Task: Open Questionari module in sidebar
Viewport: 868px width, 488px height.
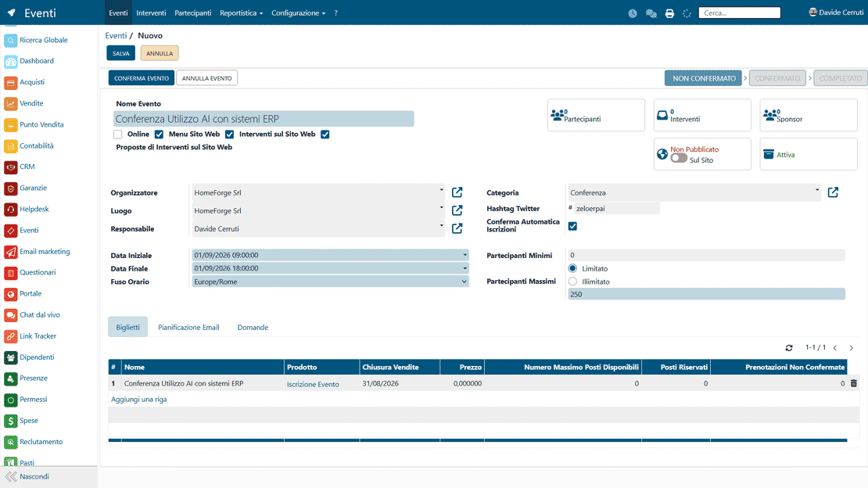Action: [x=30, y=272]
